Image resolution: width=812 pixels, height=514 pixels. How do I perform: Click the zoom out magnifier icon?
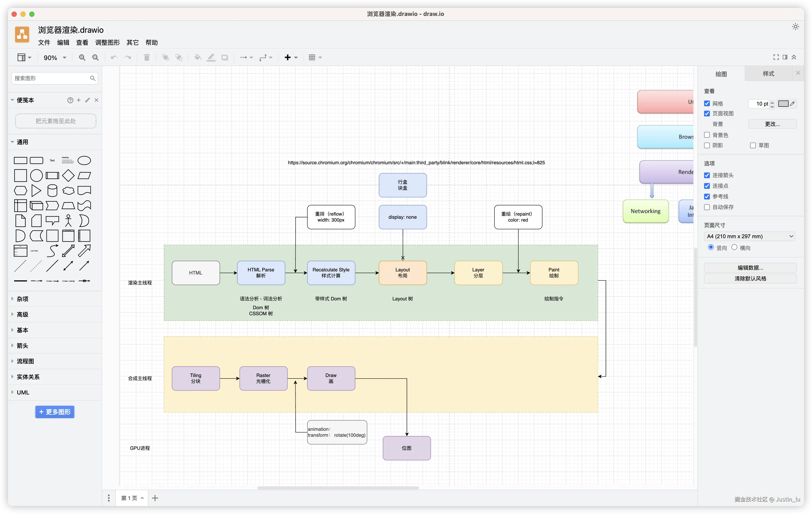click(96, 58)
